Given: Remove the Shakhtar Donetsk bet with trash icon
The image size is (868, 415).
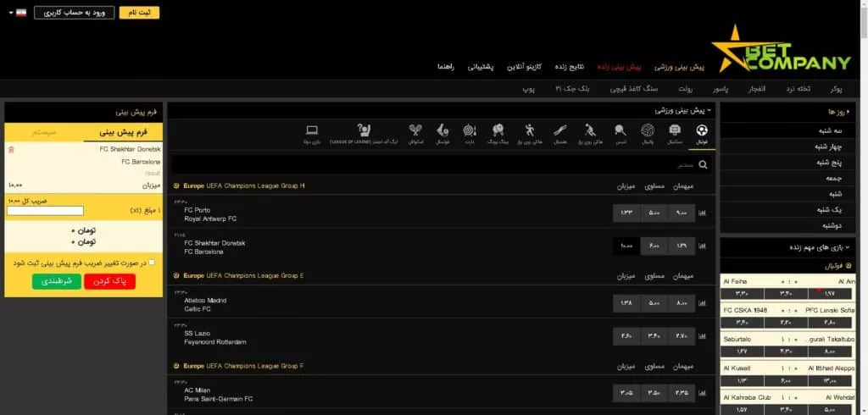Looking at the screenshot, I should click(x=11, y=149).
